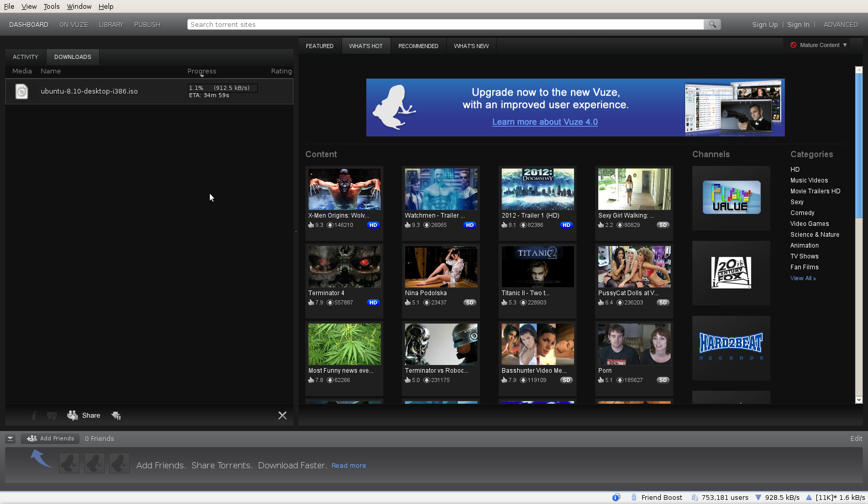Click the ubuntu ISO file media icon

[x=22, y=91]
